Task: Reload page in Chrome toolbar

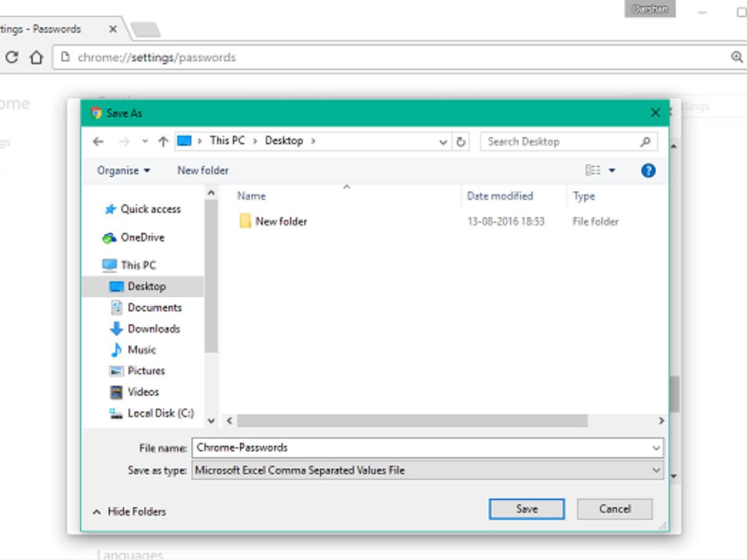Action: (12, 57)
